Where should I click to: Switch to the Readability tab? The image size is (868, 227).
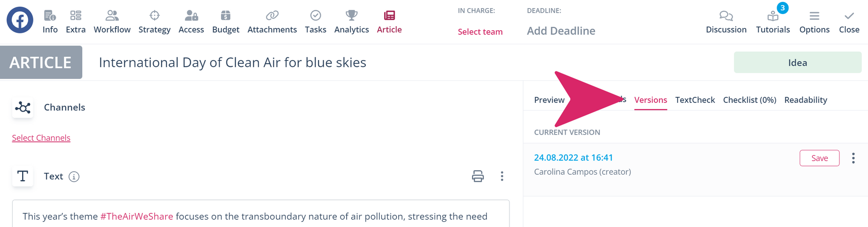pyautogui.click(x=806, y=100)
